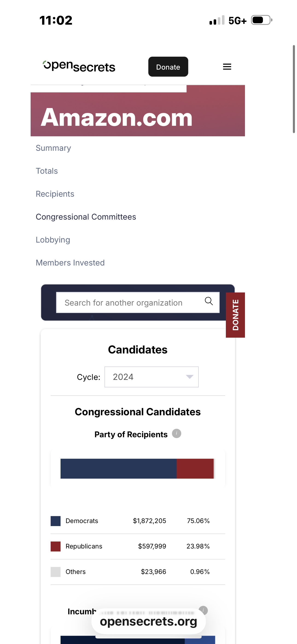Tap the opensecrets.org address pill
The height and width of the screenshot is (644, 297).
(148, 621)
